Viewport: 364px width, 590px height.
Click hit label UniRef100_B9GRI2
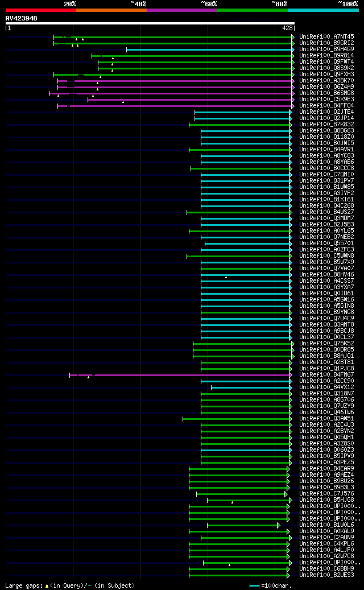tap(326, 43)
